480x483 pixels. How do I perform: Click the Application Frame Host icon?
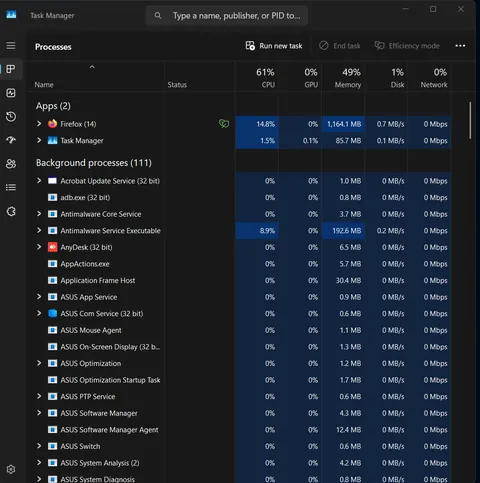[x=52, y=280]
